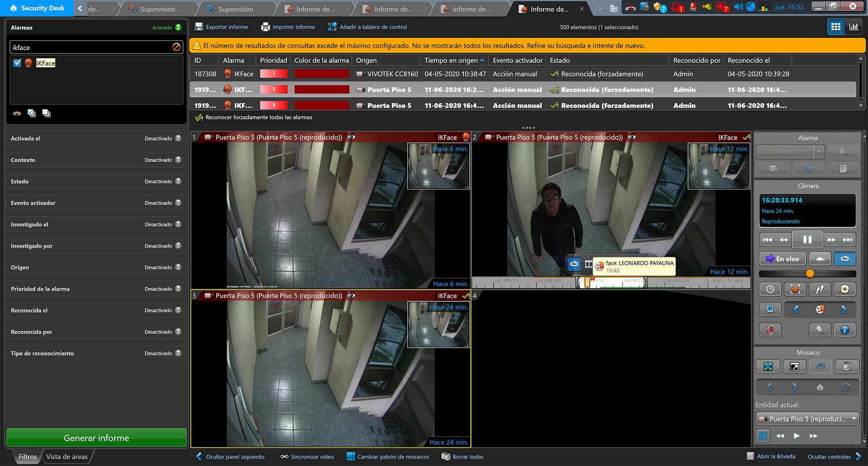This screenshot has width=868, height=466.
Task: Click Sincronizar video at the bottom
Action: (x=307, y=456)
